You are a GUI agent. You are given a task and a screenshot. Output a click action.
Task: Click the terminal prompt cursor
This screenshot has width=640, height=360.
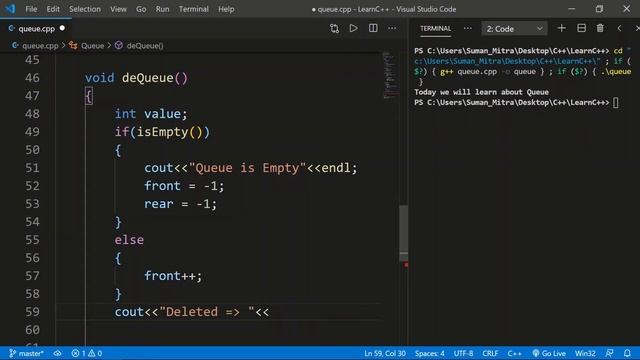616,102
